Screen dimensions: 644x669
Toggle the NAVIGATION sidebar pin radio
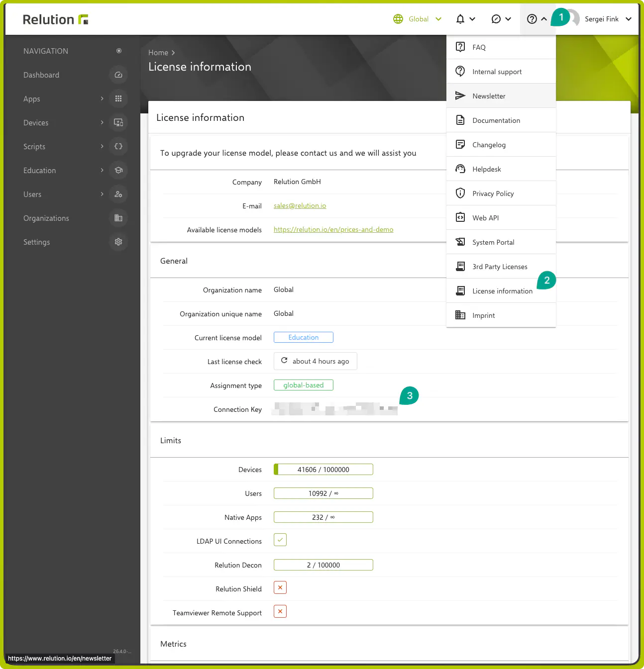119,51
